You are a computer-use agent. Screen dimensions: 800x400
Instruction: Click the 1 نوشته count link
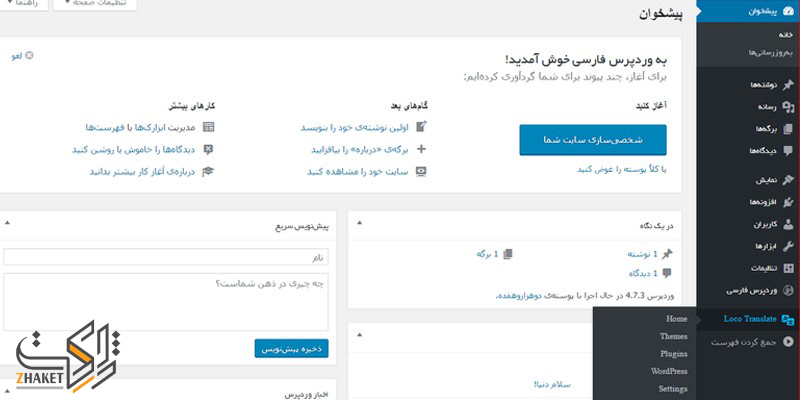pos(642,254)
